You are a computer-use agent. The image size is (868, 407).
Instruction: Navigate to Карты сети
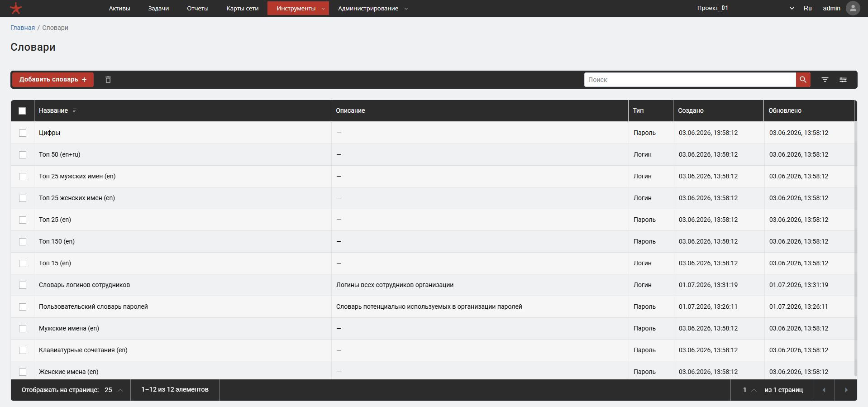243,8
